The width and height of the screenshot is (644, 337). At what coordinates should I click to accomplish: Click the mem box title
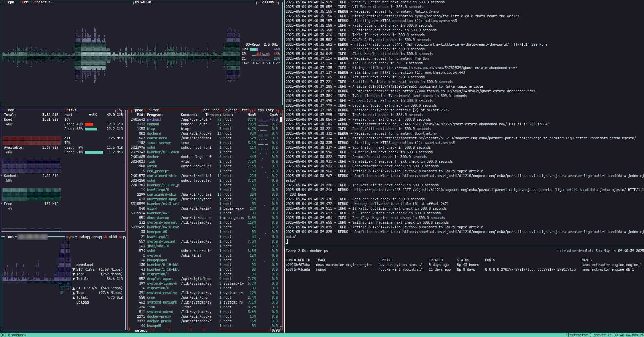11,110
